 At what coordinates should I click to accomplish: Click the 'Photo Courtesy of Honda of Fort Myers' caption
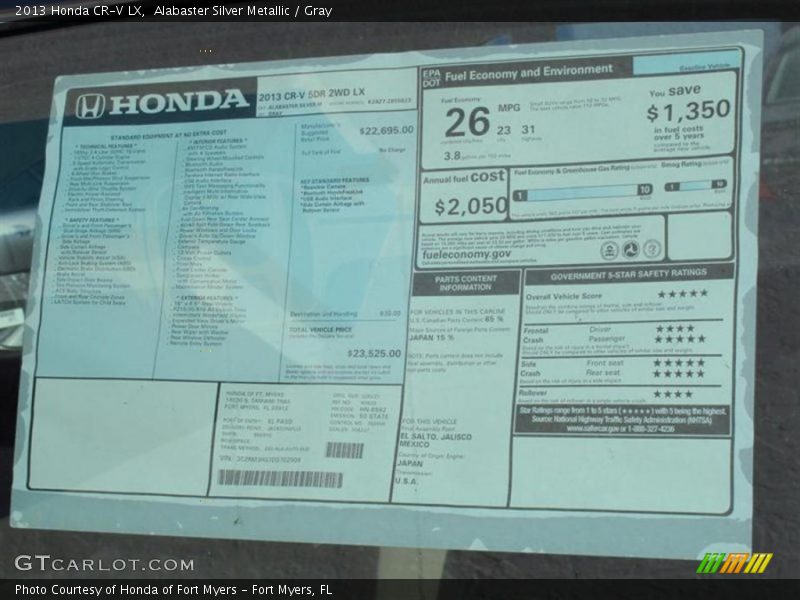(173, 590)
